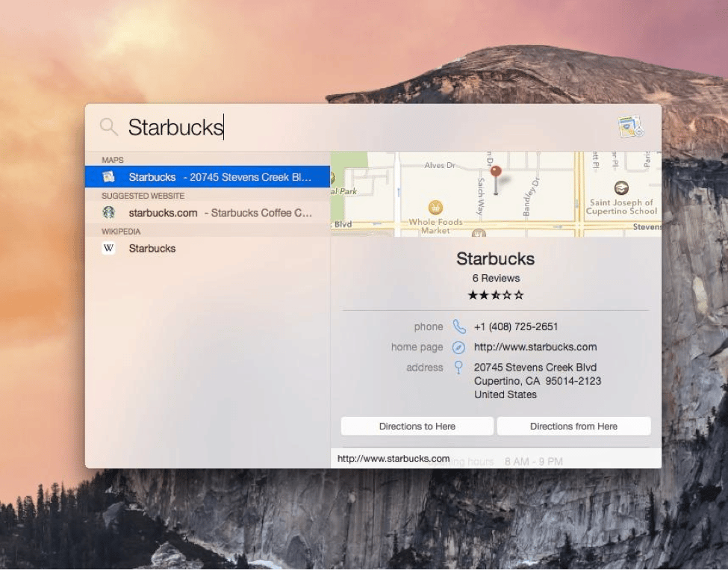Image resolution: width=728 pixels, height=570 pixels.
Task: Click the address pin icon
Action: [x=458, y=368]
